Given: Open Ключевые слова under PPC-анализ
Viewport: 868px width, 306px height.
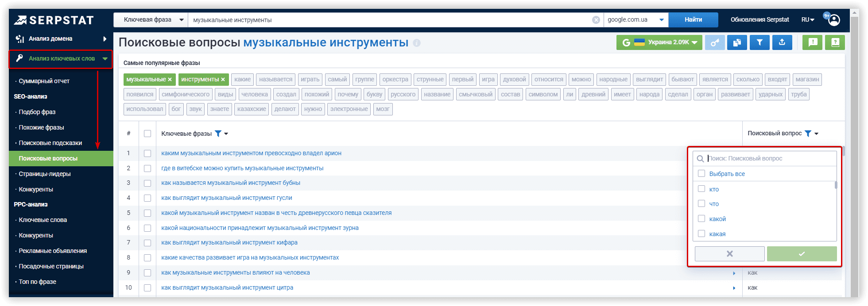Looking at the screenshot, I should tap(43, 220).
